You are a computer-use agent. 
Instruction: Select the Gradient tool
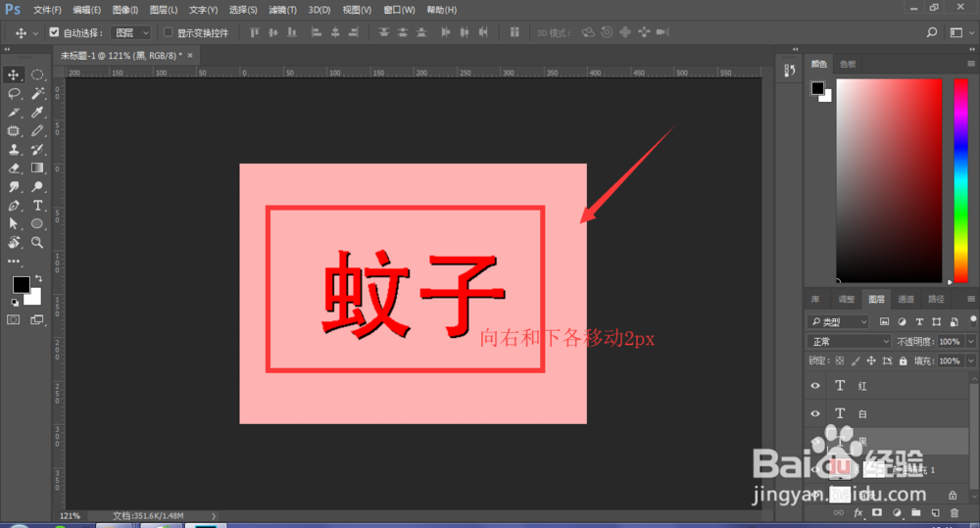[x=37, y=168]
